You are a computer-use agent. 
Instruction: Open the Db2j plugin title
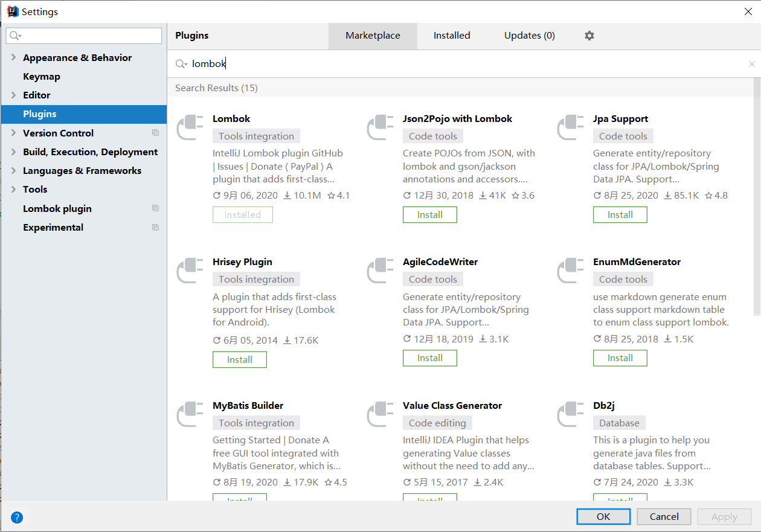pyautogui.click(x=604, y=406)
